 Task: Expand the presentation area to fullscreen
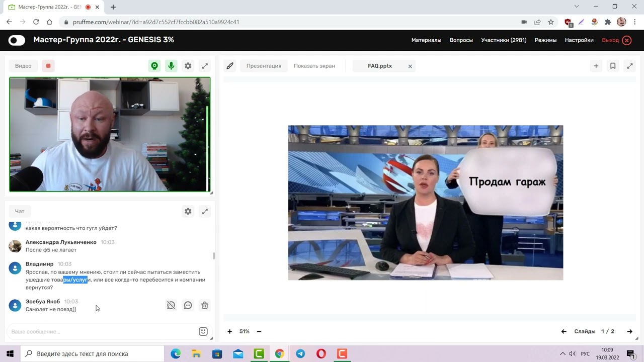629,66
